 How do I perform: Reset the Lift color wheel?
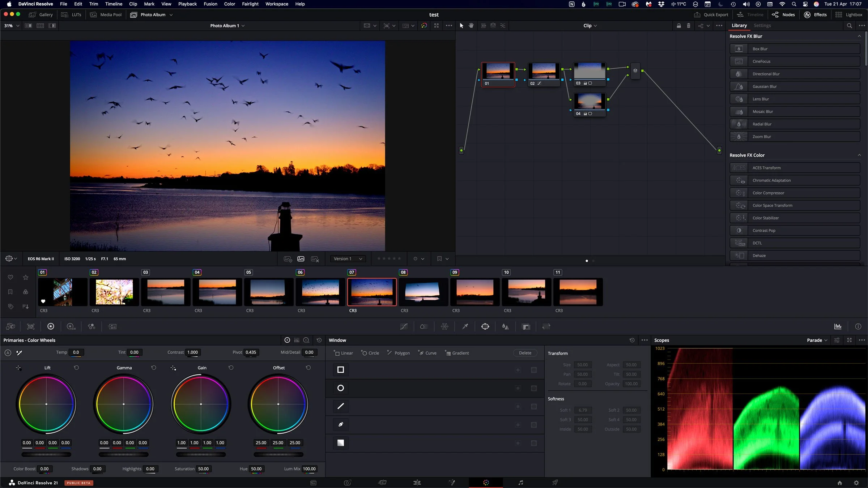pyautogui.click(x=76, y=368)
